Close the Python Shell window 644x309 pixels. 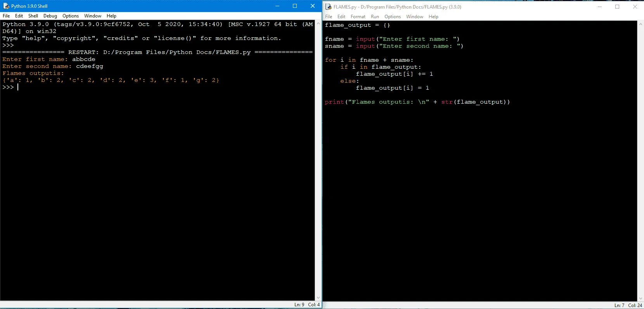point(313,6)
